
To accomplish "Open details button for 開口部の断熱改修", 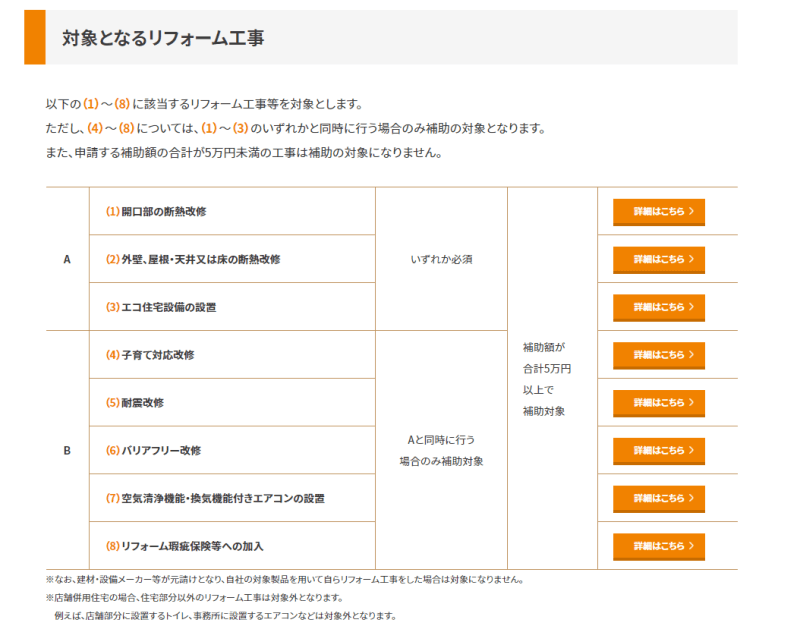I will tap(658, 211).
